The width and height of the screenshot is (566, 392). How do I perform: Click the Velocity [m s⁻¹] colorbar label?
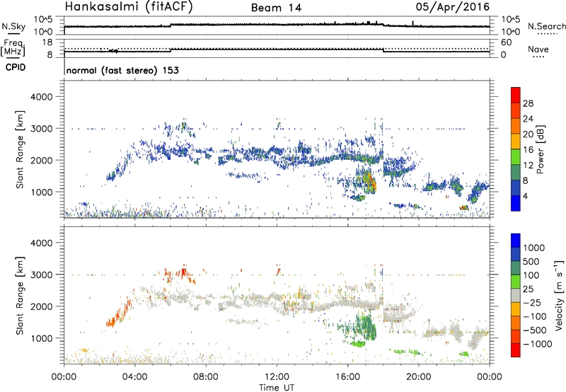pos(559,295)
